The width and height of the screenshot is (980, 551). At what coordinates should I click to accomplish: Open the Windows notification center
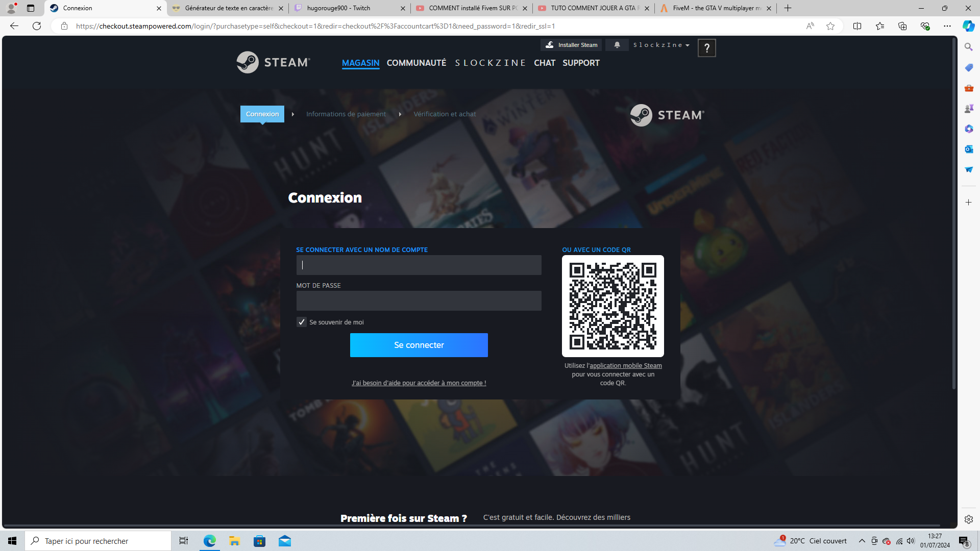[964, 541]
